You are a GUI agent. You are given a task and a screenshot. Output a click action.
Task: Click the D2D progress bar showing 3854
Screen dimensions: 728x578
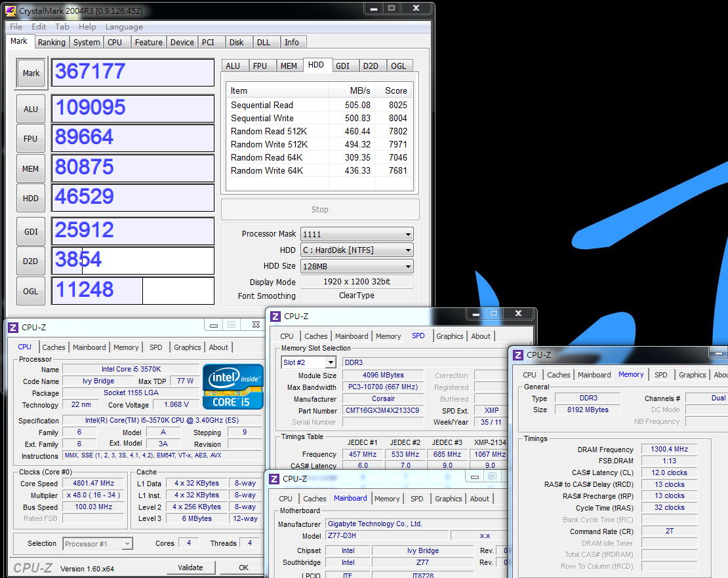(x=132, y=261)
